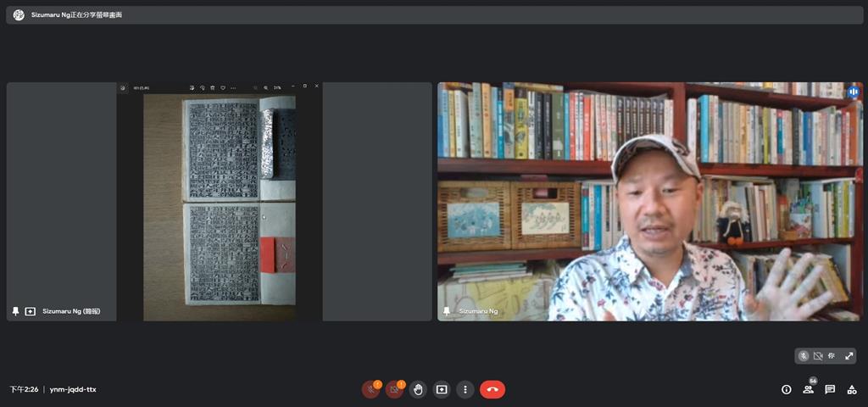This screenshot has width=868, height=407.
Task: Pin the Sizumaru Ng camera tile
Action: (447, 311)
